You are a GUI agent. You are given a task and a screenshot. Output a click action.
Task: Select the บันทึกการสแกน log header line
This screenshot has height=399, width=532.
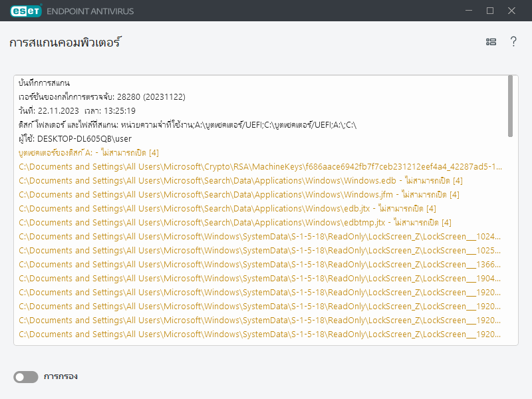[x=44, y=82]
